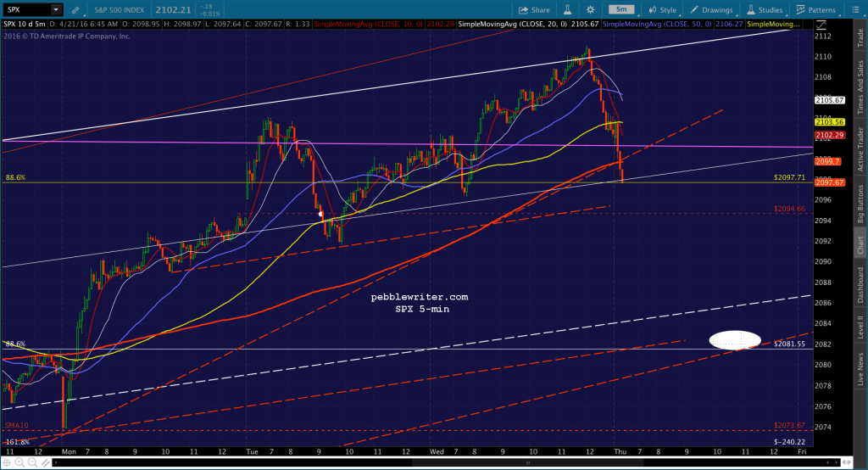Click the 2103.56 yellow price bubble
This screenshot has width=868, height=470.
coord(829,122)
